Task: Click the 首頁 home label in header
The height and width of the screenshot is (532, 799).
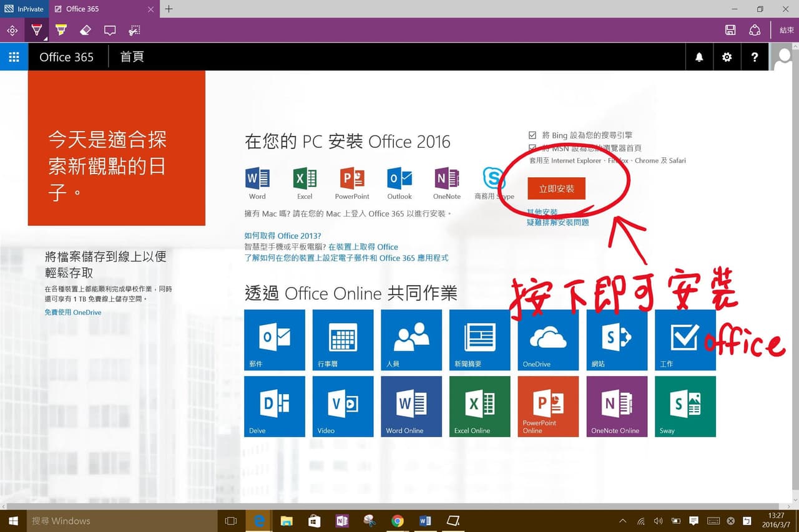Action: 132,57
